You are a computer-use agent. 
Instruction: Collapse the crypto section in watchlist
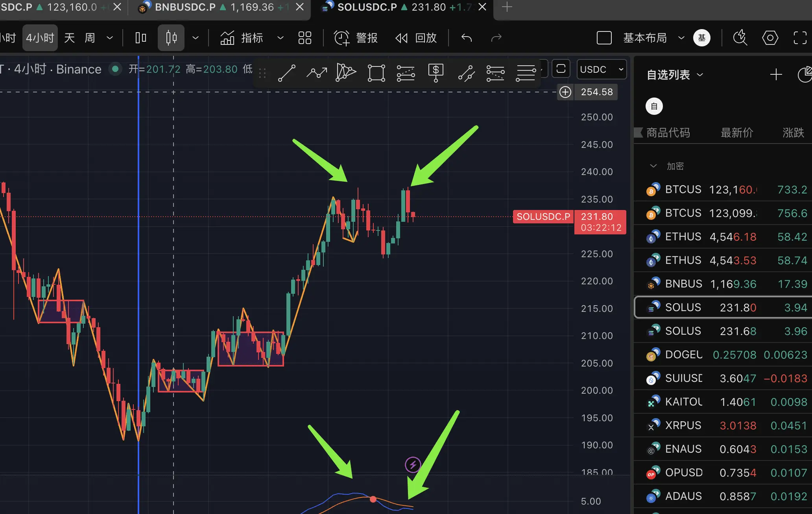pos(653,166)
